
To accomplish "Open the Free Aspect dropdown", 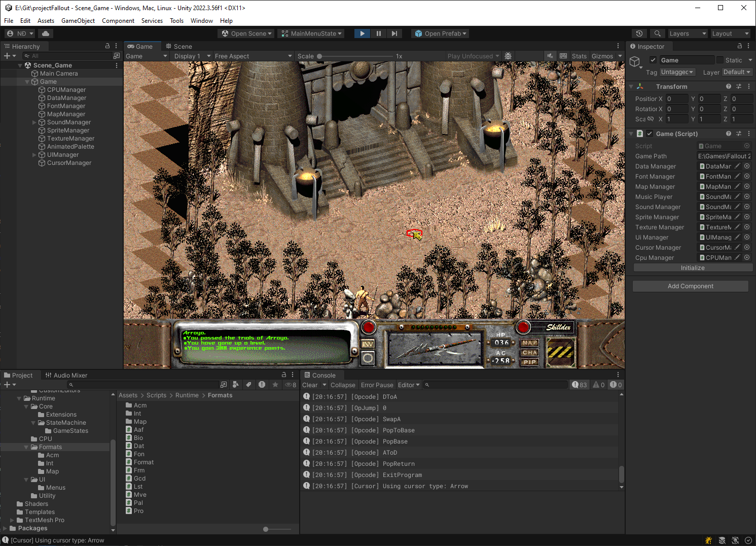I will [253, 56].
